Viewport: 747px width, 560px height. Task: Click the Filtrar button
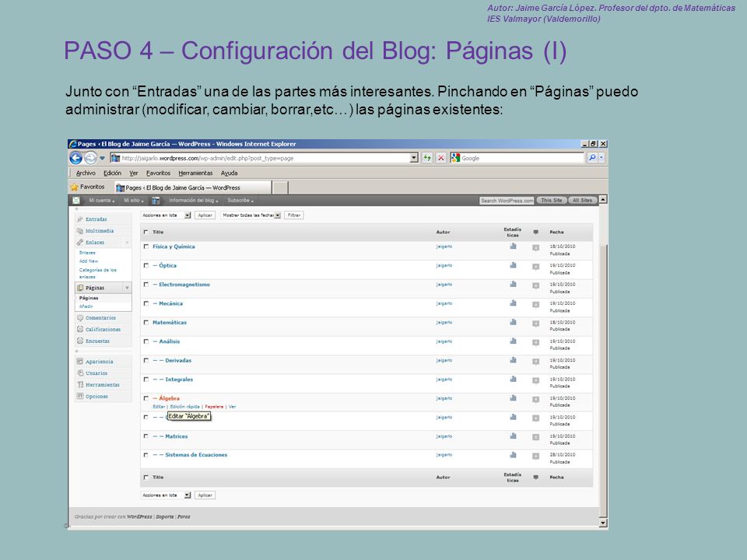pos(294,215)
